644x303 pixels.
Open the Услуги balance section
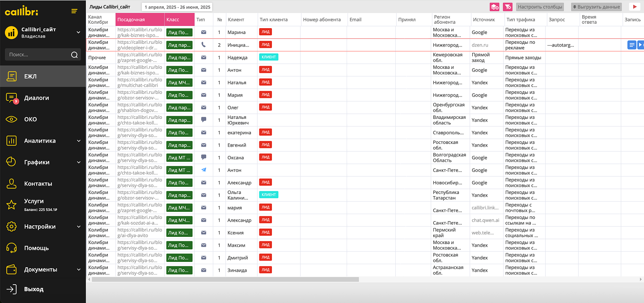coord(43,205)
